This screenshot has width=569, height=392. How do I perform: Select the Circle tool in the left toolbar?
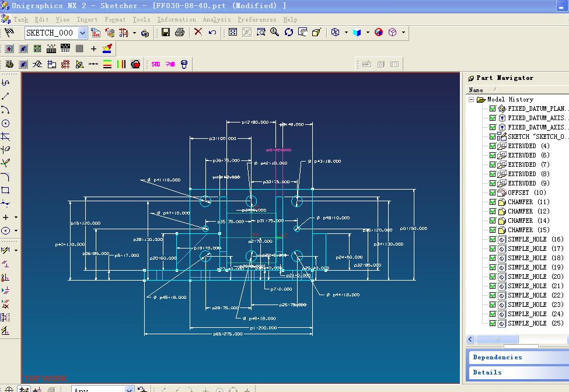[5, 123]
